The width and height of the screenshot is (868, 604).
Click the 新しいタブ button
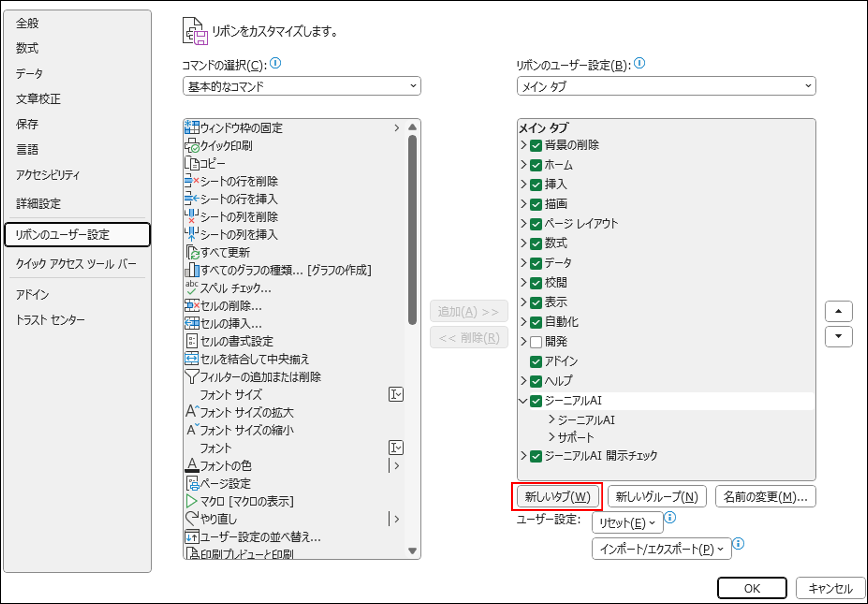tap(557, 497)
